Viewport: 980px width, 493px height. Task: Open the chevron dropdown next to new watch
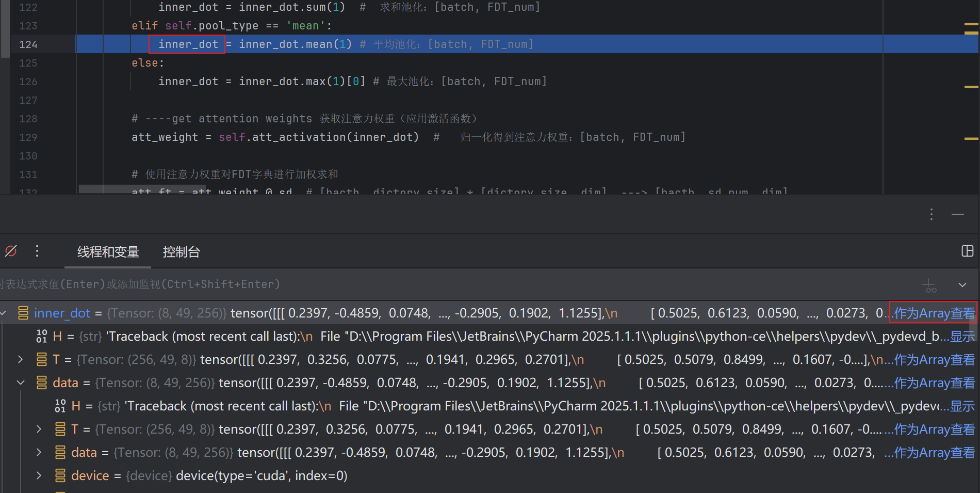[x=962, y=284]
